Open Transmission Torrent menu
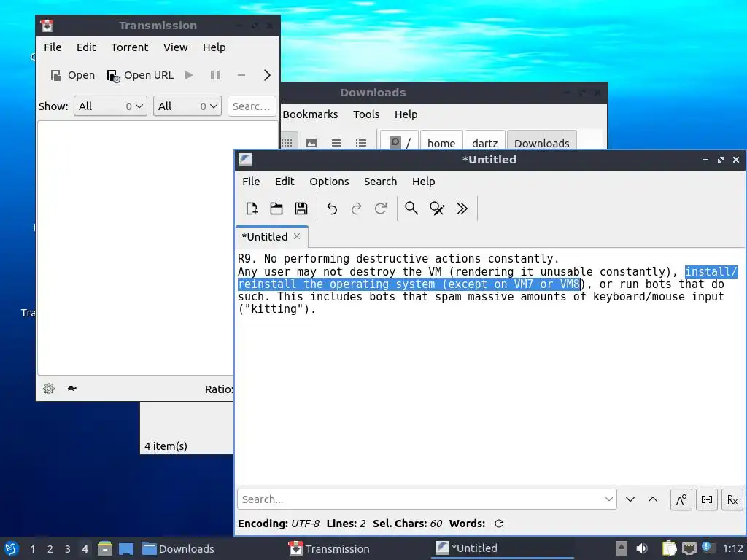 tap(130, 47)
